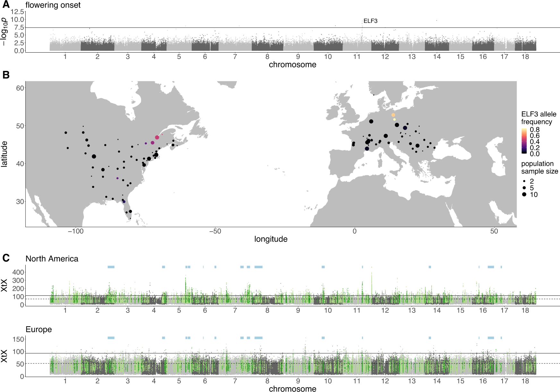Select the yellow ELF3 allele point in northern Germany
This screenshot has width=560, height=392.
pos(395,119)
